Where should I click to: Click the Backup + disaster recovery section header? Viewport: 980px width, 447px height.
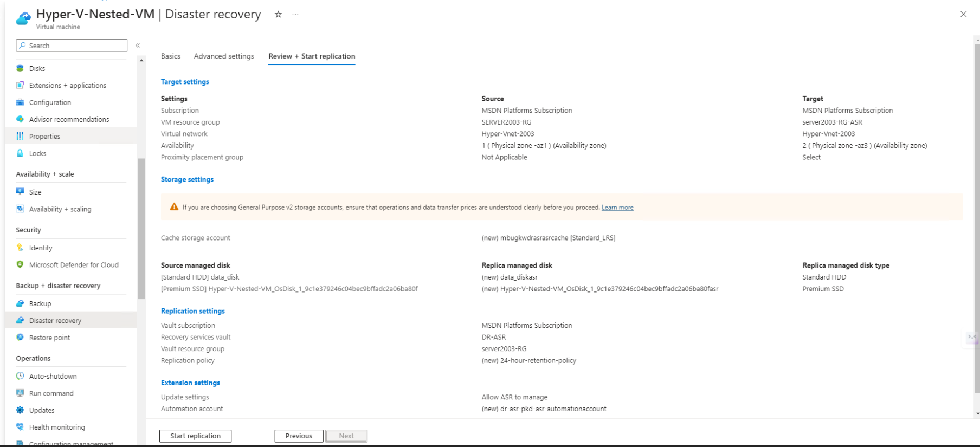pos(58,286)
